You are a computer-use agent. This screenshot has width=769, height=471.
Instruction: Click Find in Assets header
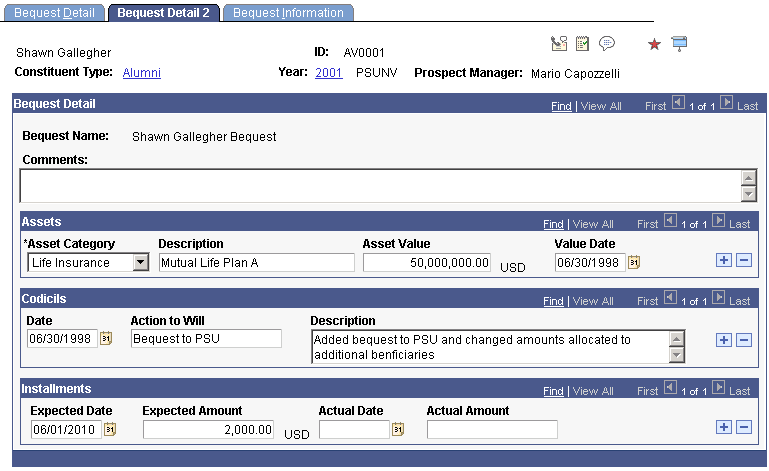coord(553,224)
